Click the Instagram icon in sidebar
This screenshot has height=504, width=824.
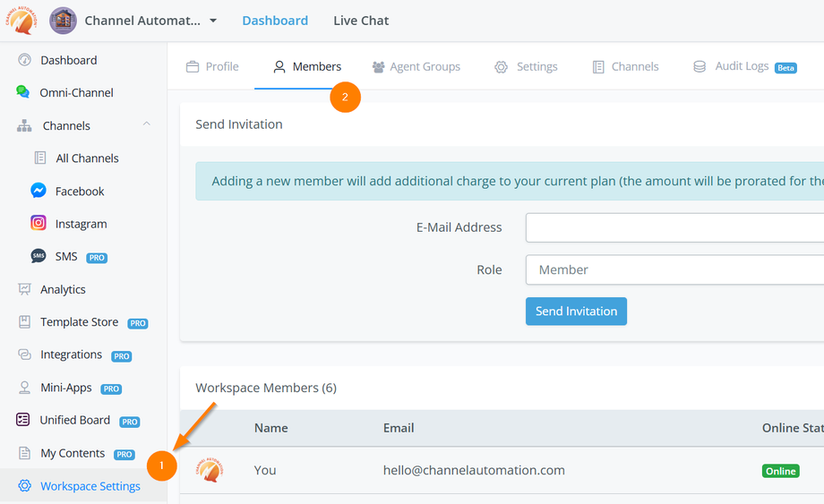point(39,224)
